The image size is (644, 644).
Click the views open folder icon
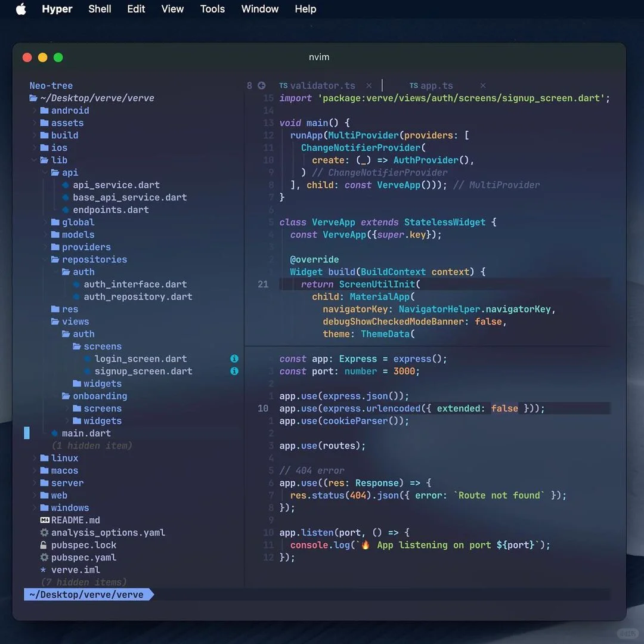pos(55,321)
